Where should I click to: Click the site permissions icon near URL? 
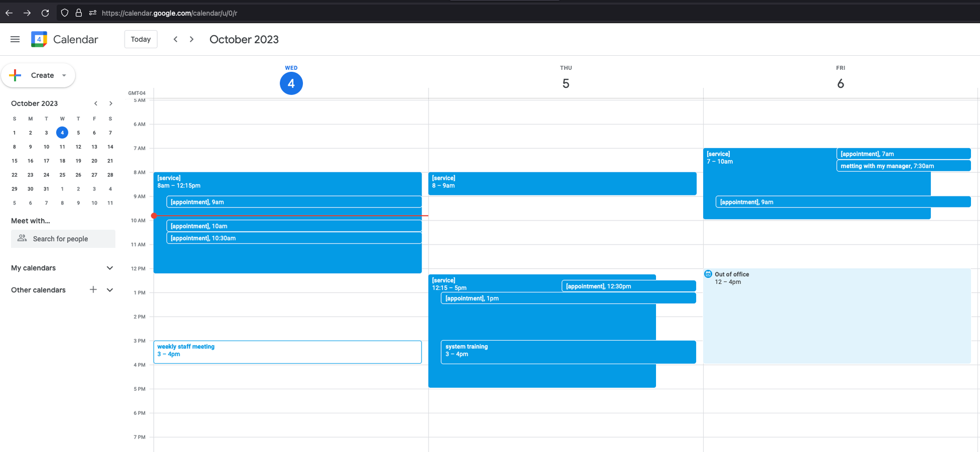click(92, 13)
